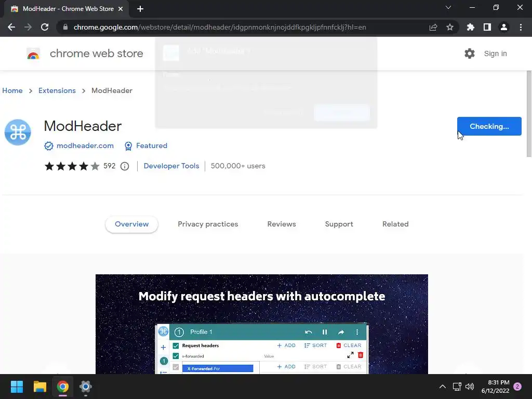Toggle the browser side panel
This screenshot has height=399, width=532.
coord(487,27)
